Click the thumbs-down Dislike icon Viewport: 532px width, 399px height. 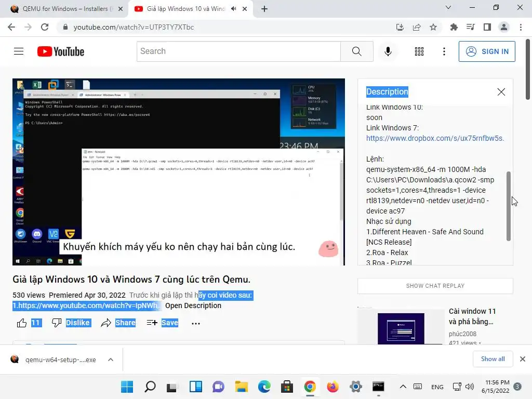click(56, 323)
